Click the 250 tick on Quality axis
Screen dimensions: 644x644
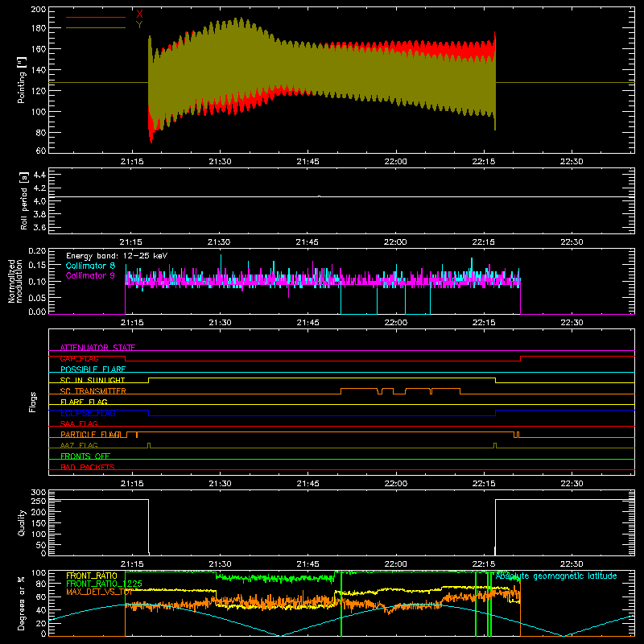[39, 501]
